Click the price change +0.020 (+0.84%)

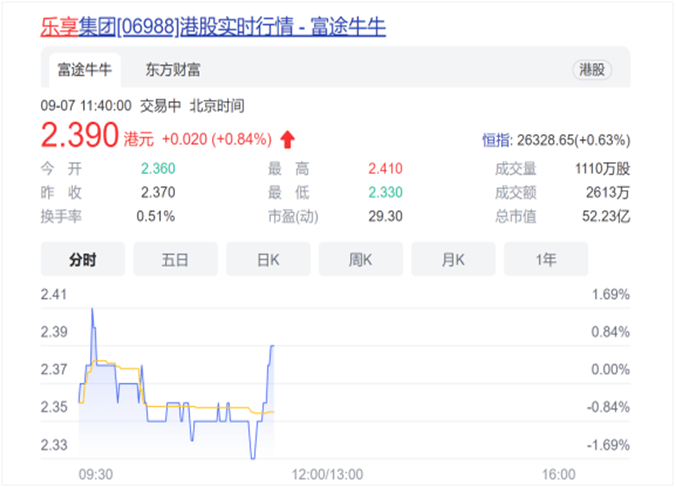[x=217, y=139]
